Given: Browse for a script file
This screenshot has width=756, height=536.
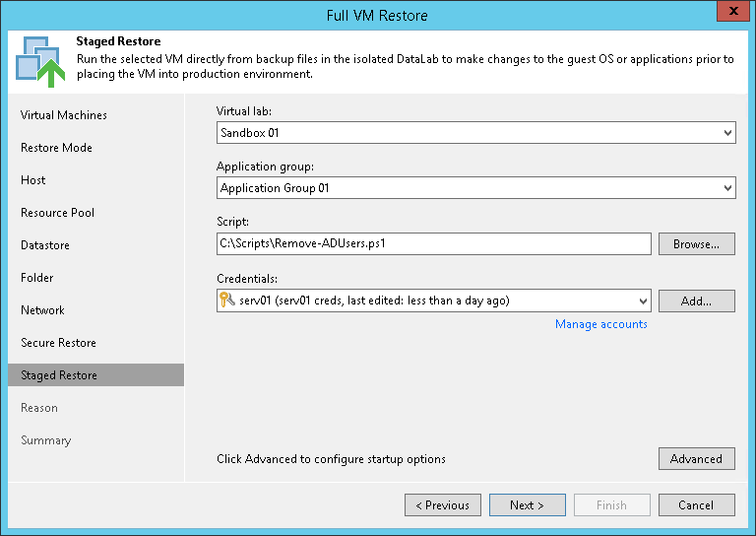Looking at the screenshot, I should [x=696, y=243].
